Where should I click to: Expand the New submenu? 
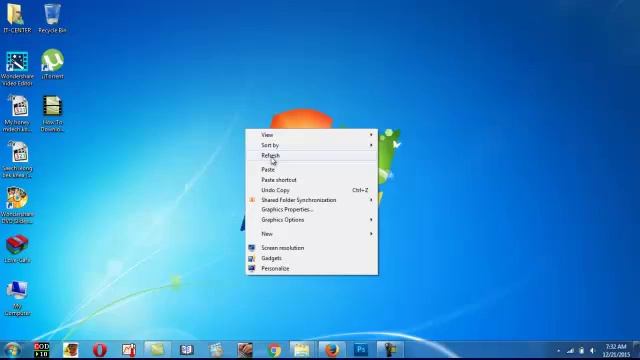312,234
